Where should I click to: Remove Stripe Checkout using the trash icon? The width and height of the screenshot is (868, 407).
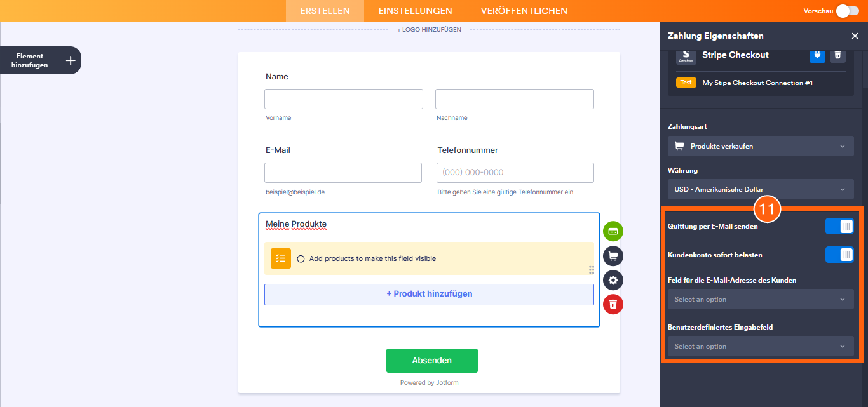(837, 56)
